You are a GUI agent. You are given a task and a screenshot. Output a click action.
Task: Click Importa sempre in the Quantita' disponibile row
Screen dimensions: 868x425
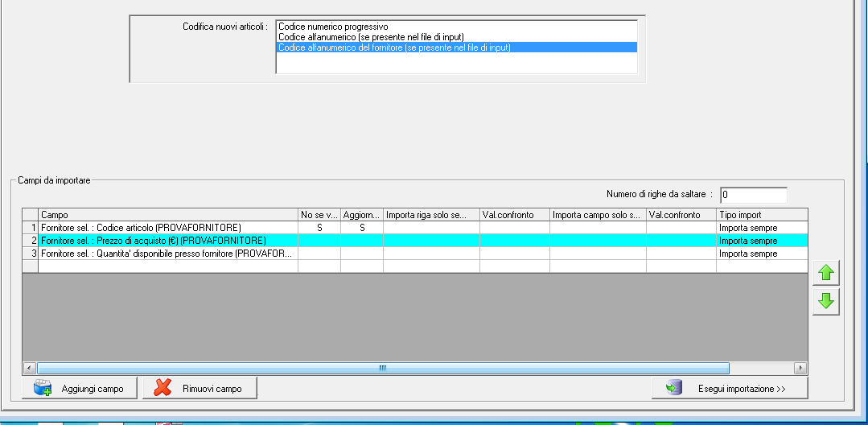[763, 254]
